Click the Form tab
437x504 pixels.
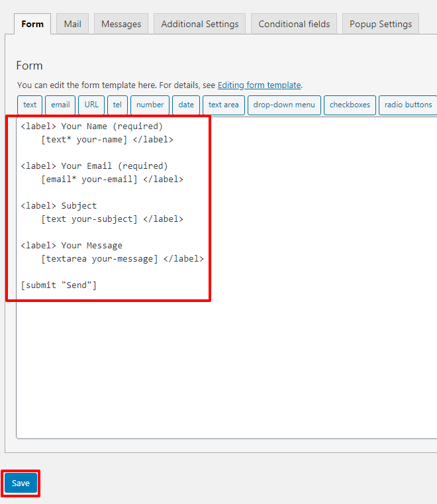click(x=32, y=24)
